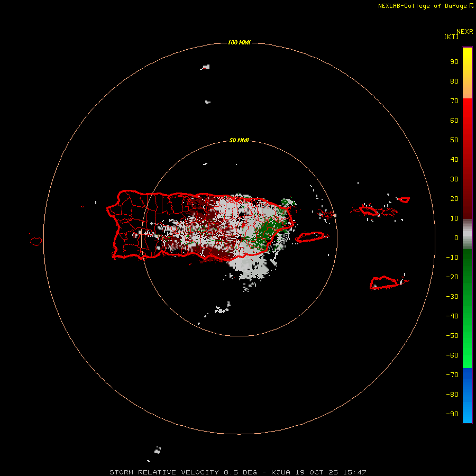Select the -60 value on the velocity scale
Viewport: 476px width, 476px height.
(x=452, y=355)
